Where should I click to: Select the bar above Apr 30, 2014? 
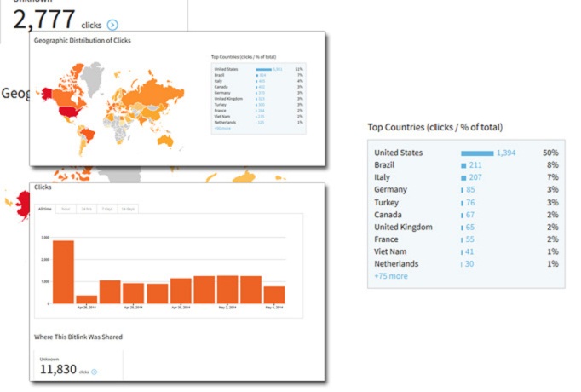pyautogui.click(x=181, y=291)
